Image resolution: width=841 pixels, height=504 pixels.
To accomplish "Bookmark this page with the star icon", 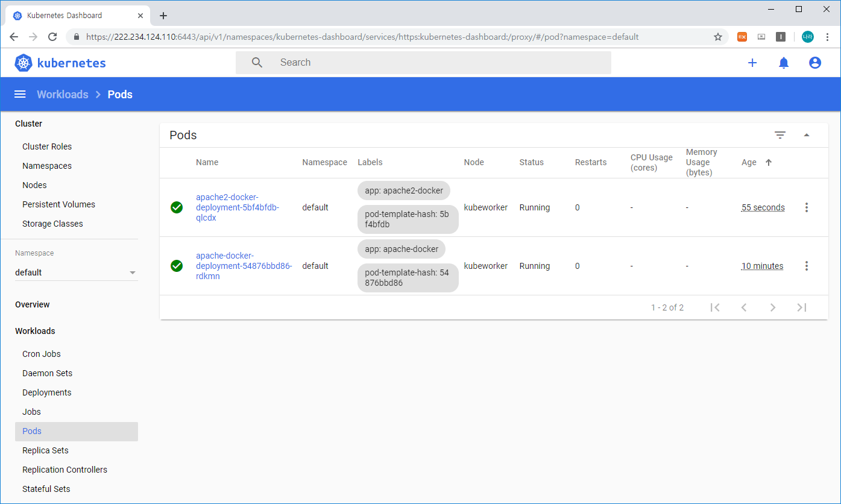I will [718, 37].
